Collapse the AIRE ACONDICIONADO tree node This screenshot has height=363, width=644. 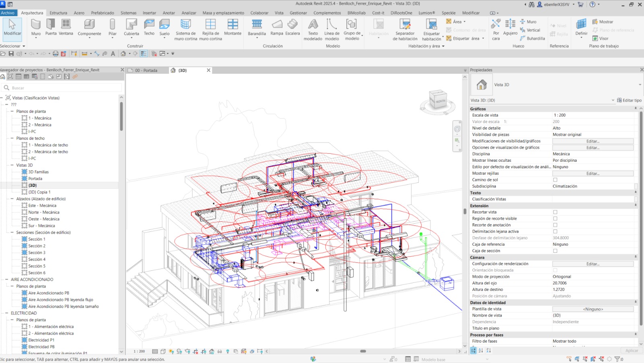coord(7,279)
